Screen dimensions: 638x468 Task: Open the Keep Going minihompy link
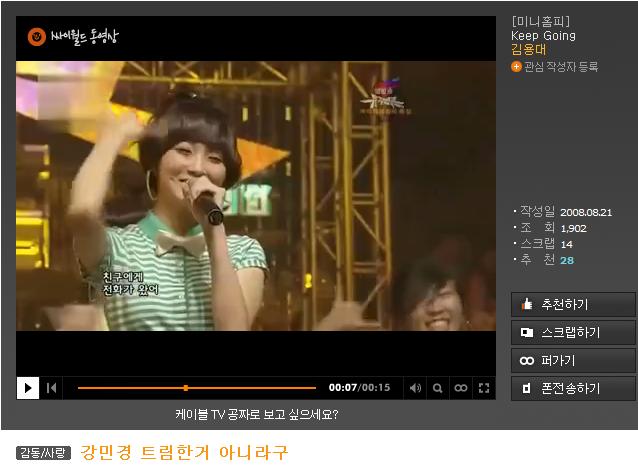point(543,36)
